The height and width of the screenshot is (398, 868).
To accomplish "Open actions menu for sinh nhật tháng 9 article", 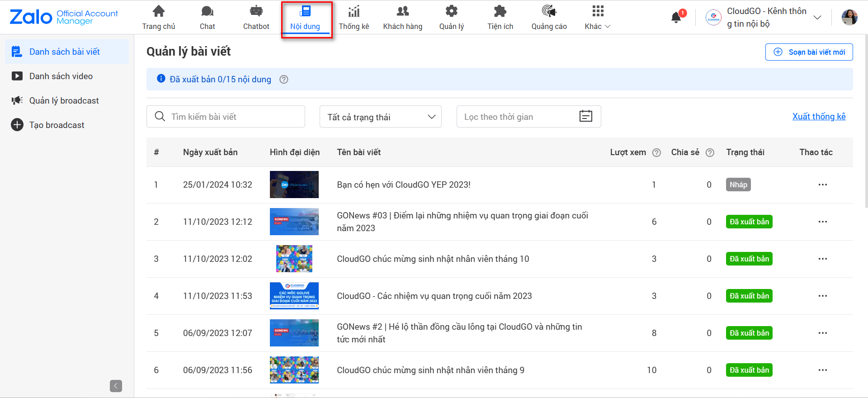I will tap(823, 370).
